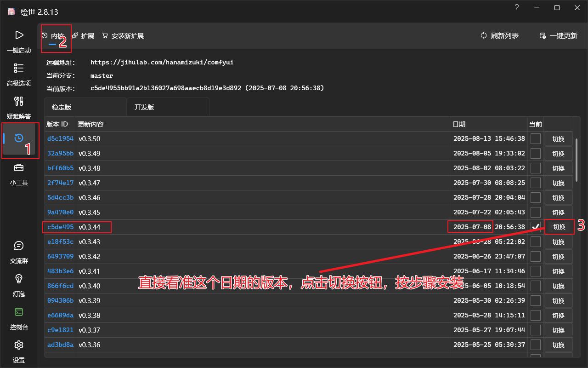
Task: Click v0.3.38 update content cell
Action: pos(263,315)
